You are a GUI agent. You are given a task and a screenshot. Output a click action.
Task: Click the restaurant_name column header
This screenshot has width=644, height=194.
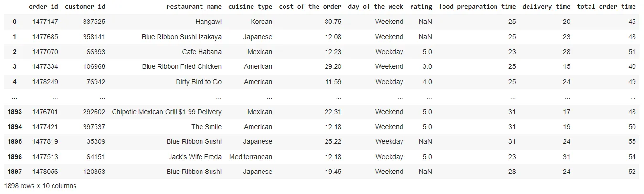tap(194, 7)
